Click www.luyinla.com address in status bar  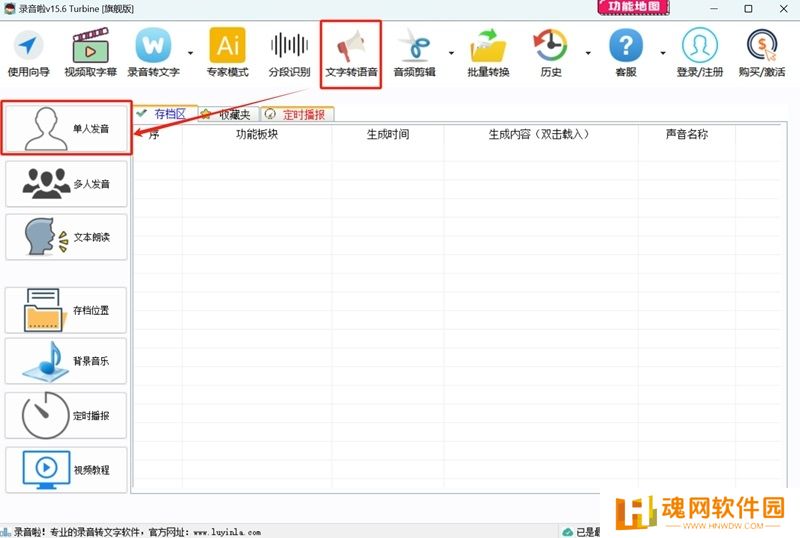(x=227, y=532)
